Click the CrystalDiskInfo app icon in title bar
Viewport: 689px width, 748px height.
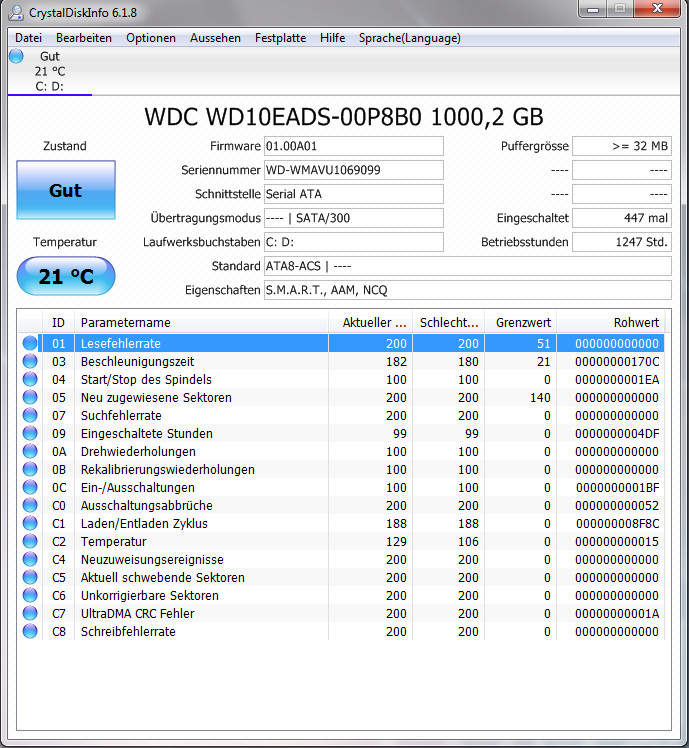[15, 12]
